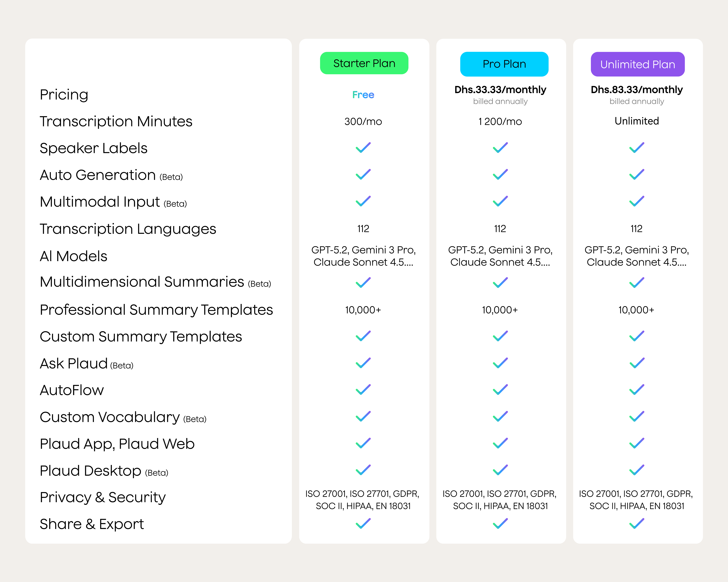Click the Transcription Minutes row label
Viewport: 728px width, 582px height.
(116, 121)
